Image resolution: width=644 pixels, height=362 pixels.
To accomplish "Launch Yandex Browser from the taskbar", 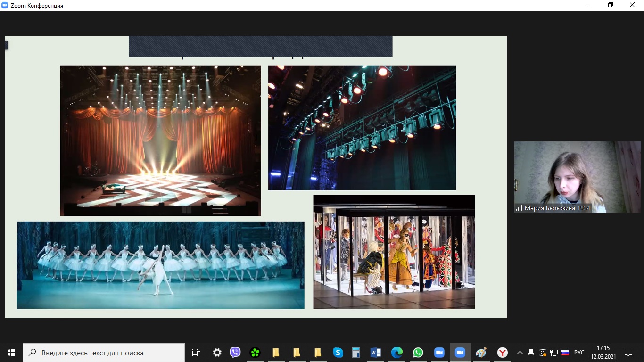I will click(503, 353).
